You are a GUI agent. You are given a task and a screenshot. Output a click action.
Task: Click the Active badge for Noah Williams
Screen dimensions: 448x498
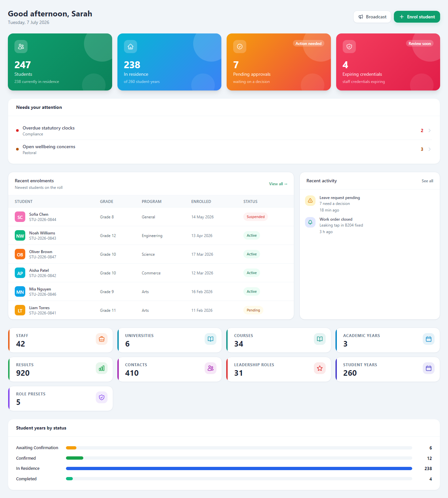(x=252, y=235)
